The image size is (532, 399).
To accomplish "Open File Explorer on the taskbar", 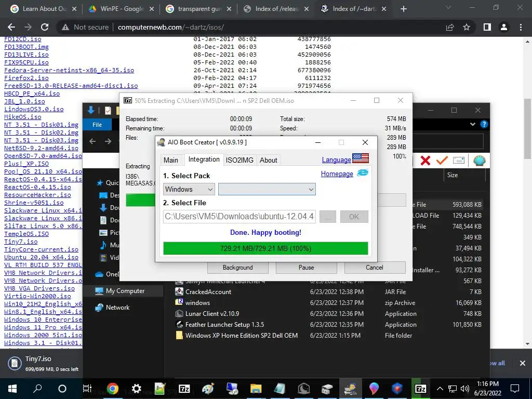I will point(256,389).
